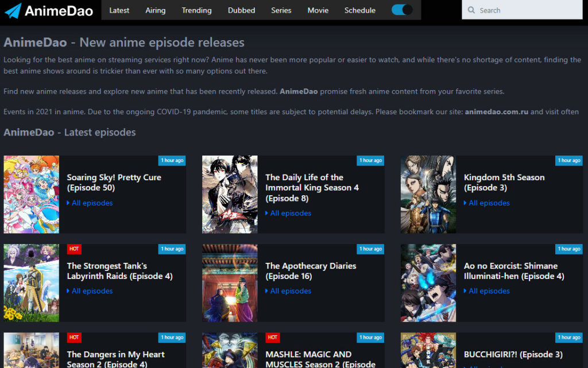Click the Kingdom 5th Season poster
588x368 pixels.
point(428,195)
